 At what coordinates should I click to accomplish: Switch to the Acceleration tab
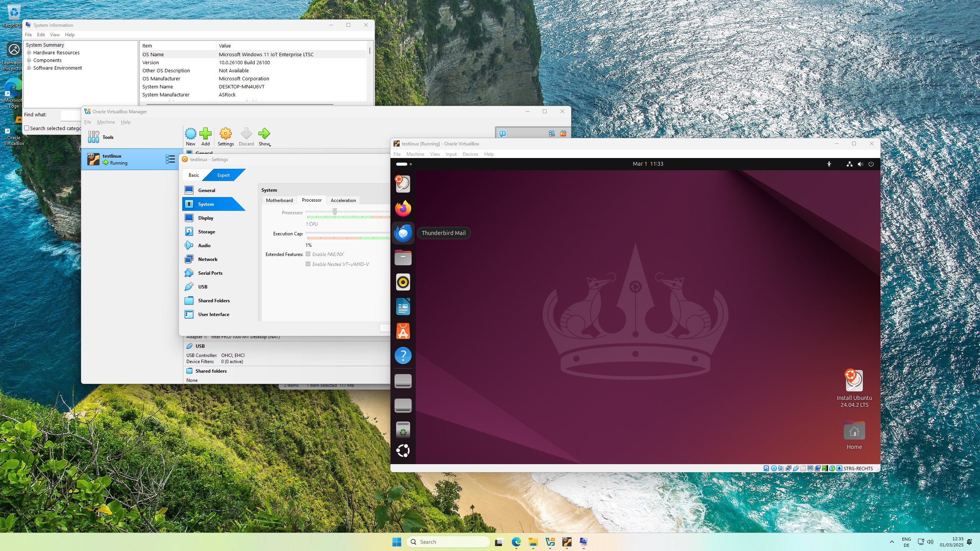tap(343, 201)
